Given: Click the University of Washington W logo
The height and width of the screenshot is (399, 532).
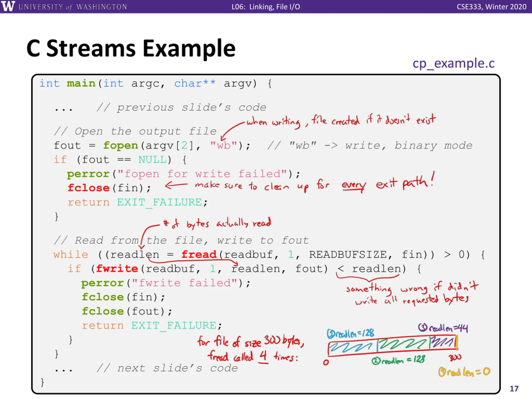Looking at the screenshot, I should pyautogui.click(x=8, y=6).
